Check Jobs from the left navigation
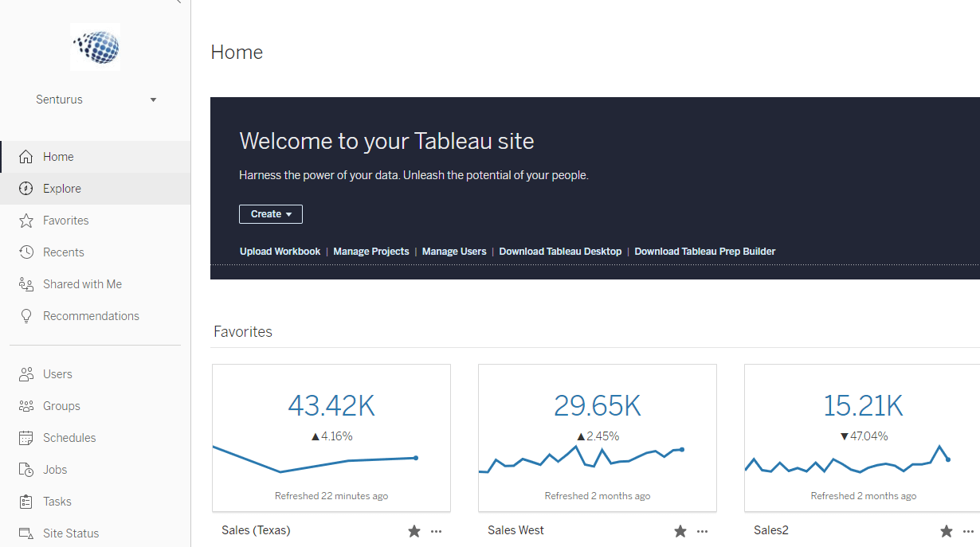The image size is (980, 547). click(x=57, y=469)
